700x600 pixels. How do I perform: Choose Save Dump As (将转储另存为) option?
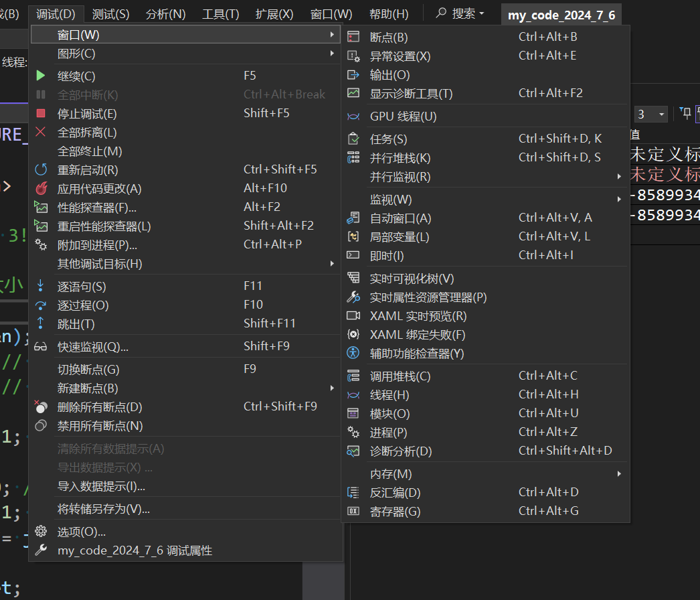[x=104, y=509]
